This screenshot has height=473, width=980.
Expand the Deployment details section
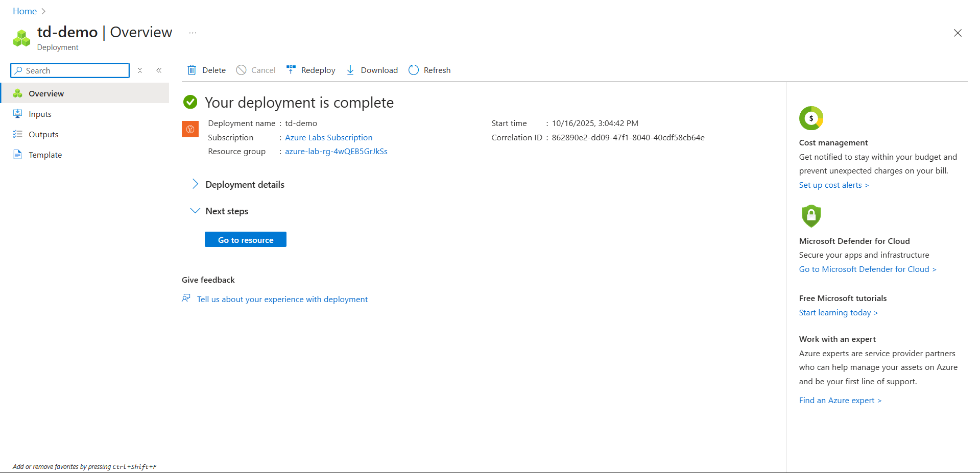point(195,184)
